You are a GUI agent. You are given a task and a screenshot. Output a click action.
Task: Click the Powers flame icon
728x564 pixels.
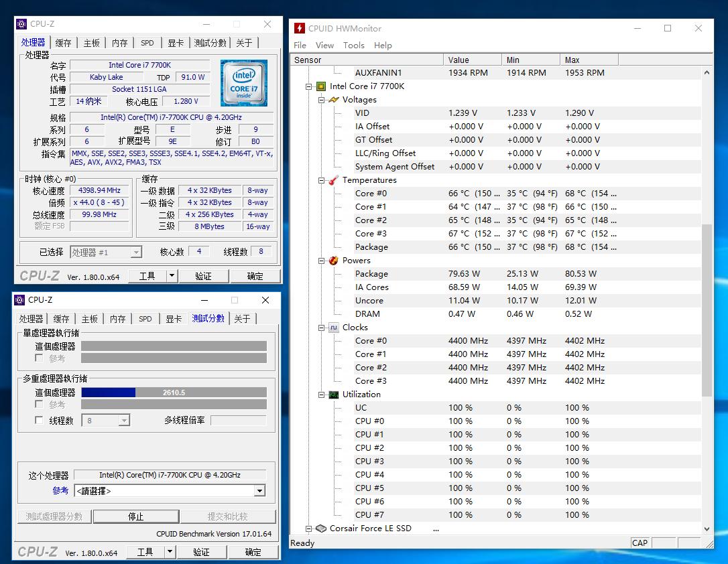click(334, 261)
